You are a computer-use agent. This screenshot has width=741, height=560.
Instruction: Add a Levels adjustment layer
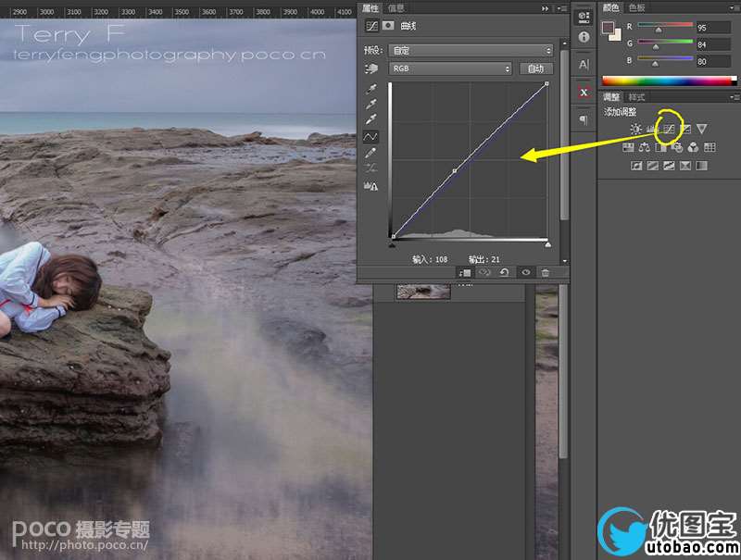tap(653, 129)
